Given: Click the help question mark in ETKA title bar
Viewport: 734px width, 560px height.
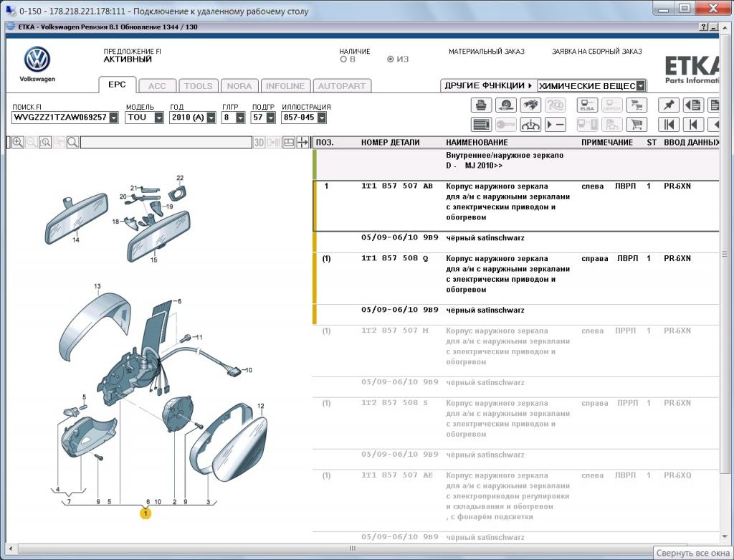Looking at the screenshot, I should pyautogui.click(x=704, y=27).
